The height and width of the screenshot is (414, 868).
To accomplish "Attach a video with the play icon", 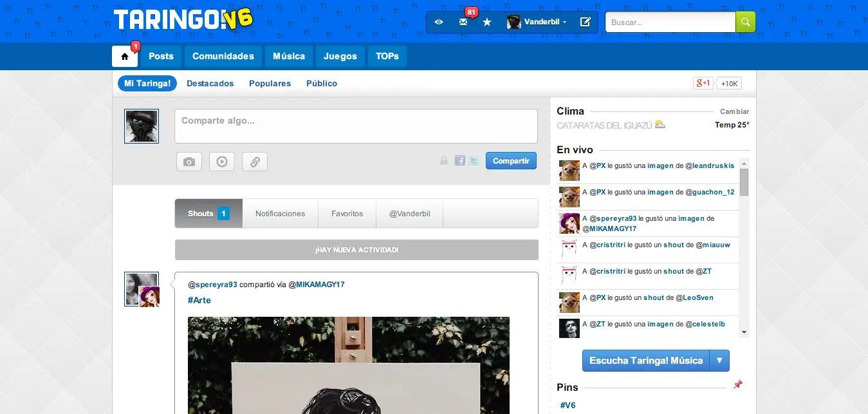I will (x=222, y=162).
